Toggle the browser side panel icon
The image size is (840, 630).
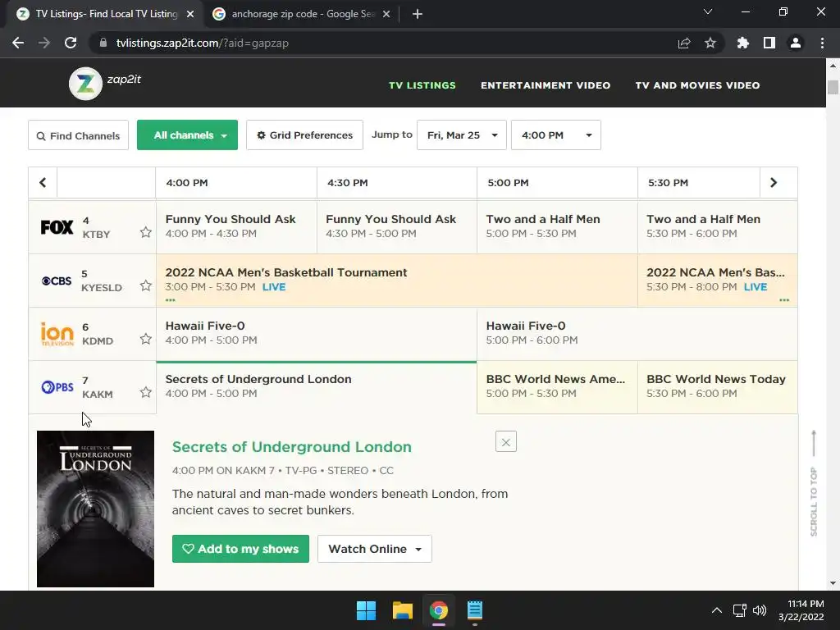(x=769, y=43)
